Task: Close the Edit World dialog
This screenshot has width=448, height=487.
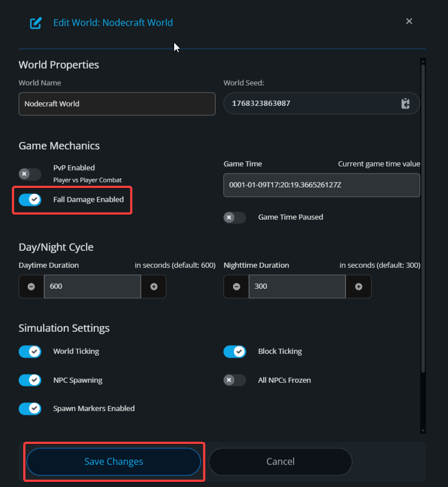Action: (409, 22)
